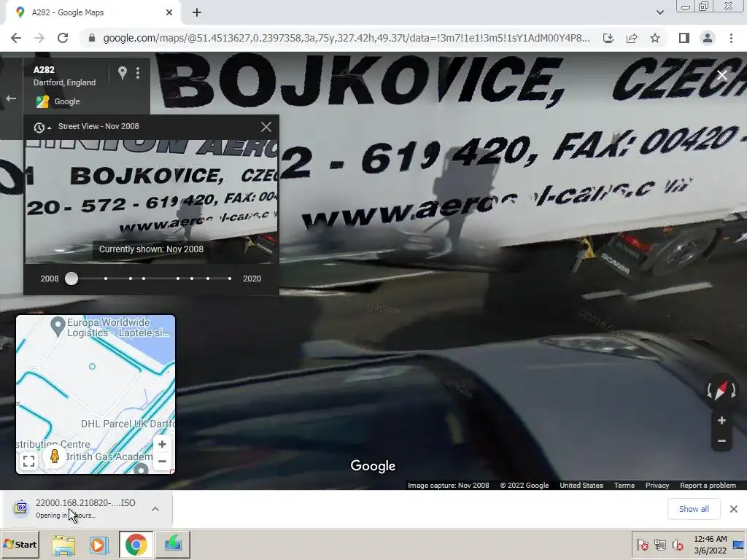Go forward with Chrome's forward arrow
The width and height of the screenshot is (747, 560).
point(39,38)
